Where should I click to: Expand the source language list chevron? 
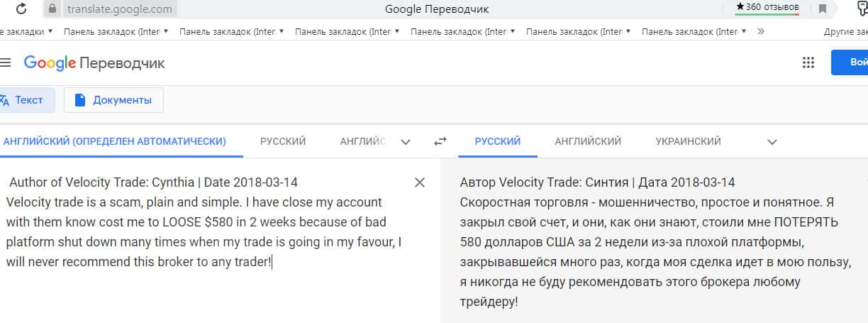tap(406, 141)
